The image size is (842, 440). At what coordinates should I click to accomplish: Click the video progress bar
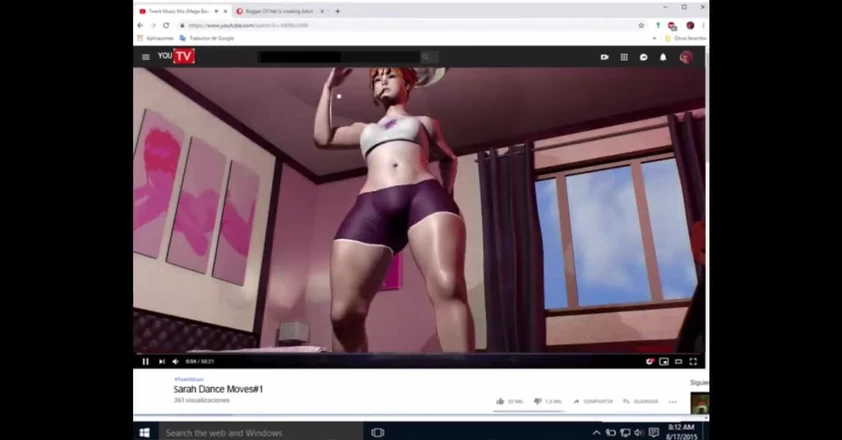(419, 354)
